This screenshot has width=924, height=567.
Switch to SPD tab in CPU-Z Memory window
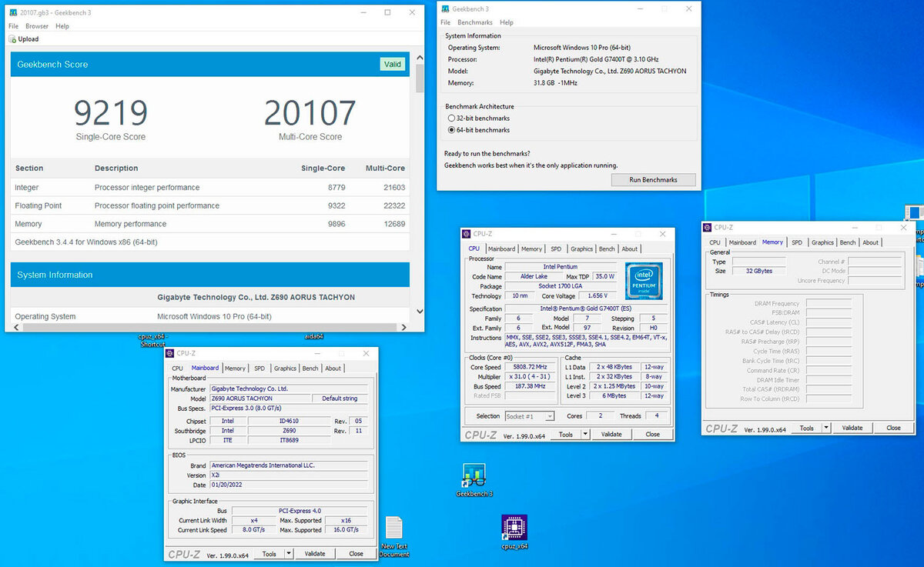[797, 242]
